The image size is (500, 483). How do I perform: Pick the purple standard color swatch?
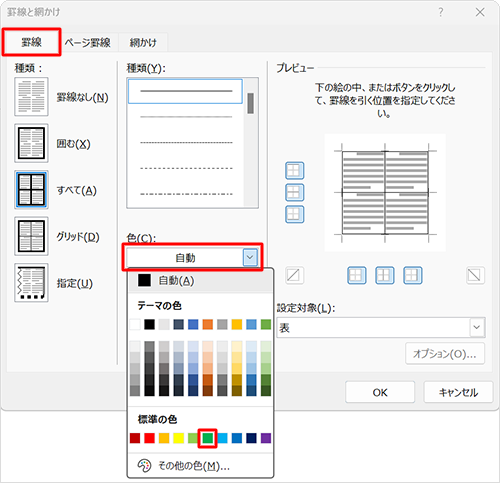tap(266, 438)
